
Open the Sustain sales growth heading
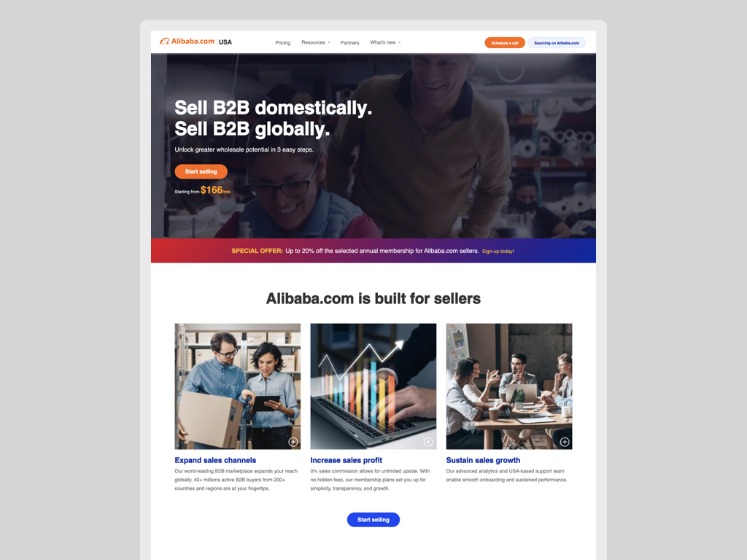point(483,460)
